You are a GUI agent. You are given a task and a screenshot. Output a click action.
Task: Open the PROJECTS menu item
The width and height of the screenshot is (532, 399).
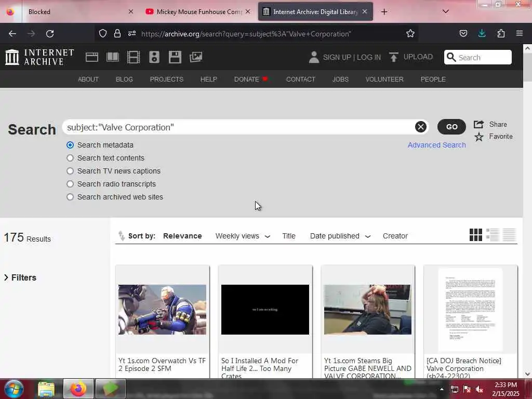click(167, 79)
